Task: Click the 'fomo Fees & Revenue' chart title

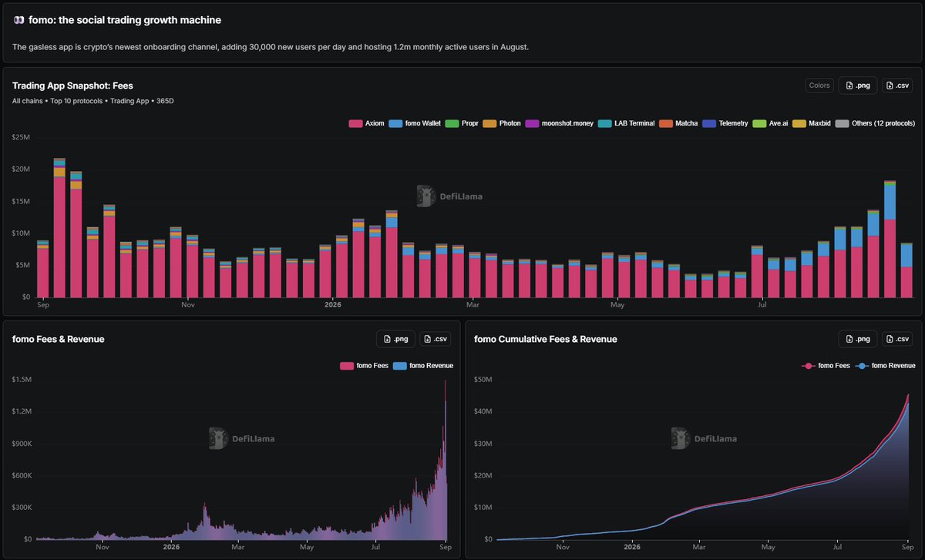Action: click(x=59, y=339)
